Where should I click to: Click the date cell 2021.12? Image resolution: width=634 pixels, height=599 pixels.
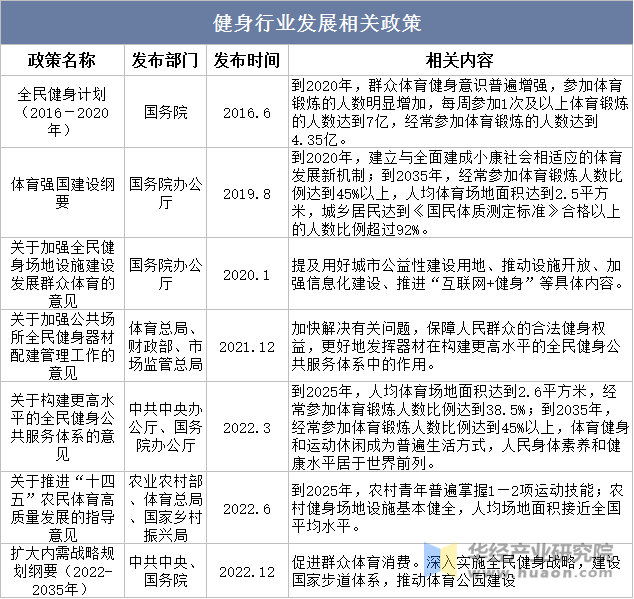(x=247, y=347)
